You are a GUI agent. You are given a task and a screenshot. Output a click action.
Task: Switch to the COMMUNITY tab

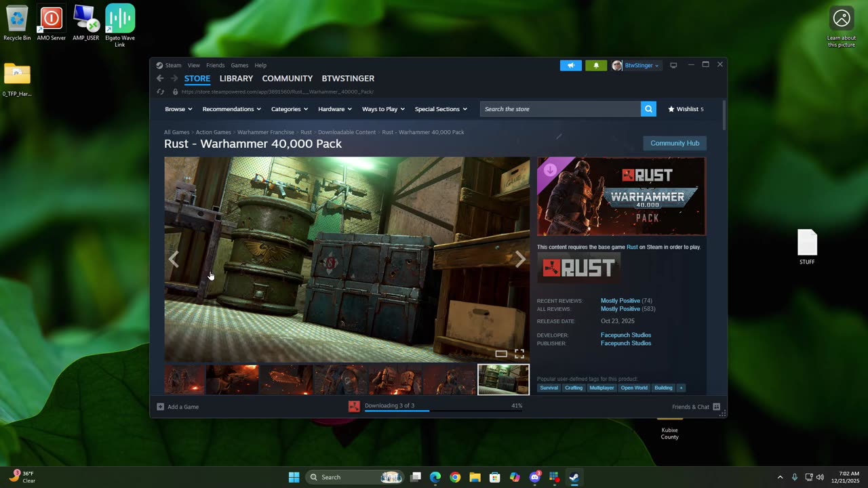(288, 79)
